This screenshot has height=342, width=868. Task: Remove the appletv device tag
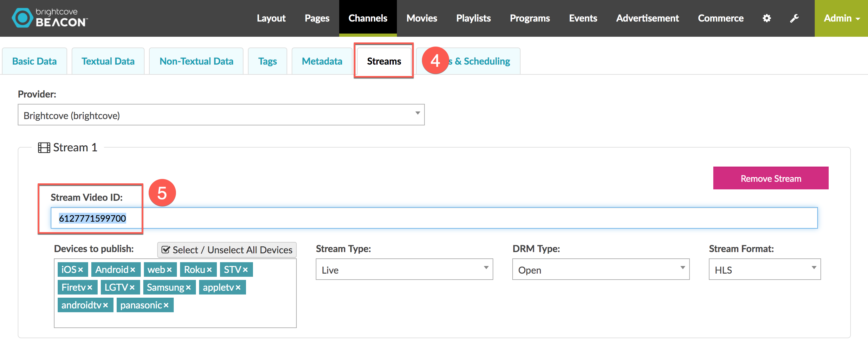(238, 288)
